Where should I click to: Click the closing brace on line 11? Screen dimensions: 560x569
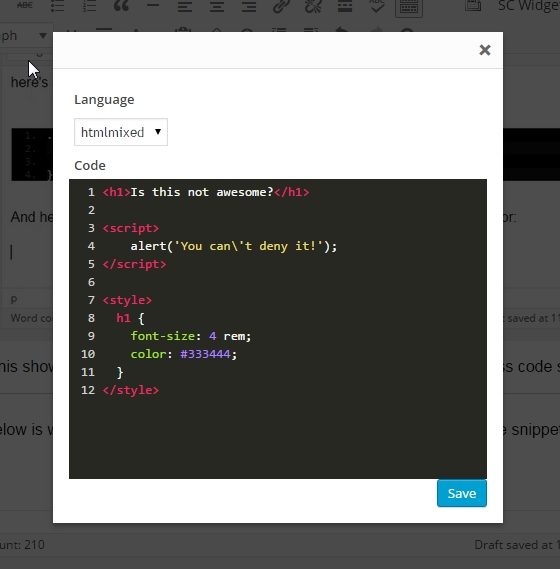[120, 372]
